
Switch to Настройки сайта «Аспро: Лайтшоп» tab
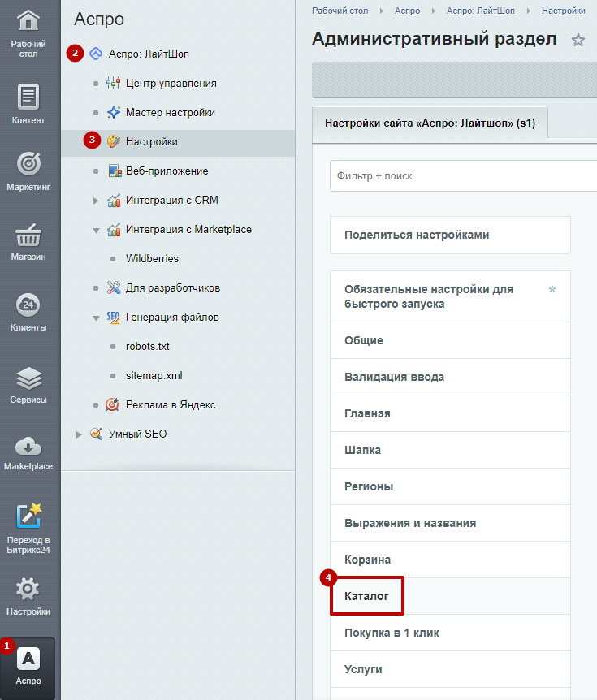point(430,123)
